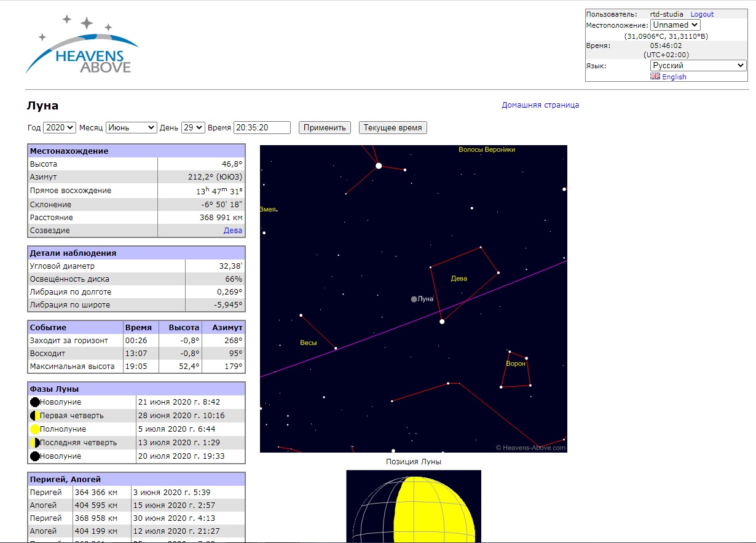The height and width of the screenshot is (543, 756).
Task: Click the Весы label on sky chart
Action: 309,343
